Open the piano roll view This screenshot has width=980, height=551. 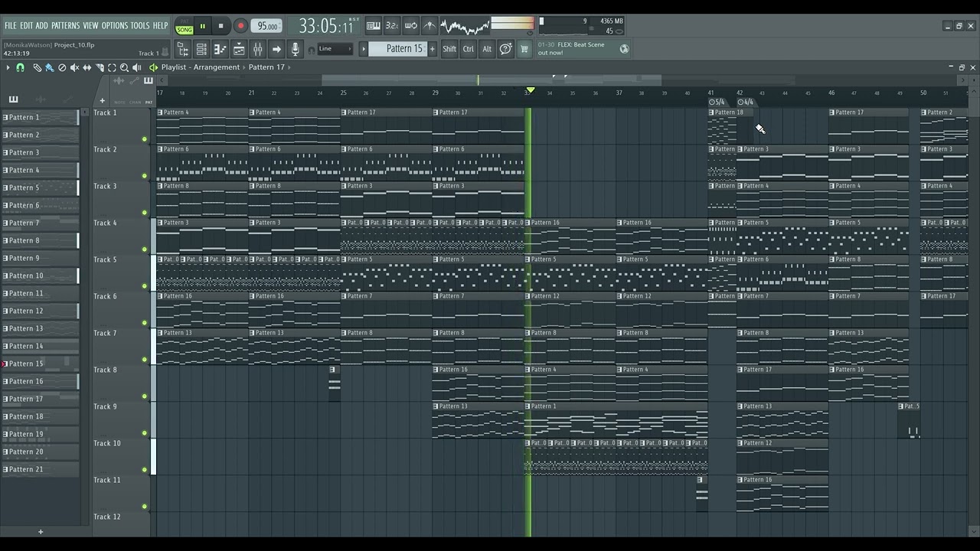tap(220, 49)
